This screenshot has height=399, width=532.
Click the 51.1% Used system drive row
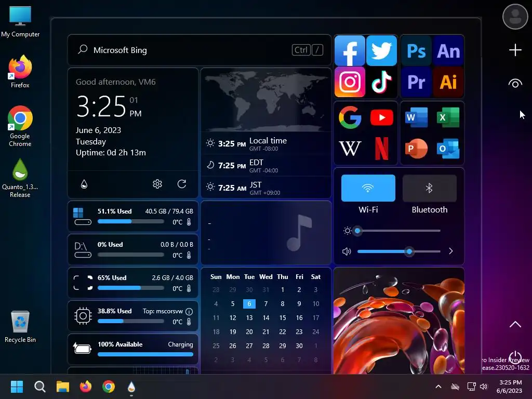point(133,216)
